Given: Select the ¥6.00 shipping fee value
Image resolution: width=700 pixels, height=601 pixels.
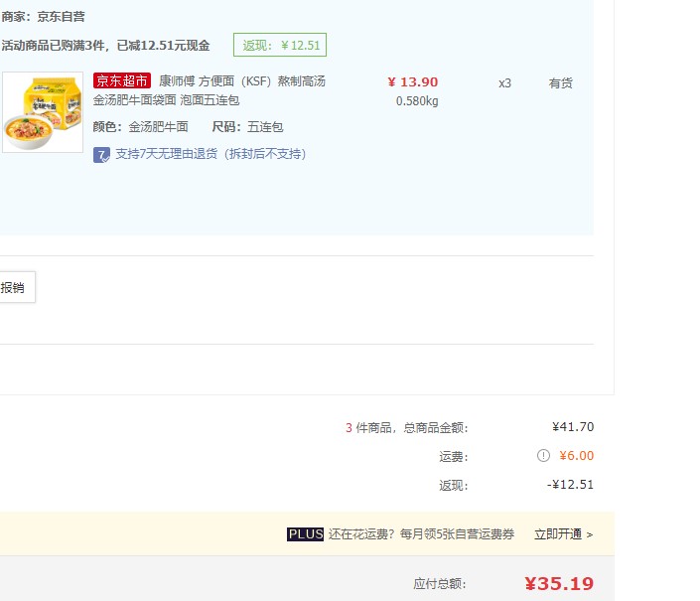Looking at the screenshot, I should pyautogui.click(x=576, y=455).
